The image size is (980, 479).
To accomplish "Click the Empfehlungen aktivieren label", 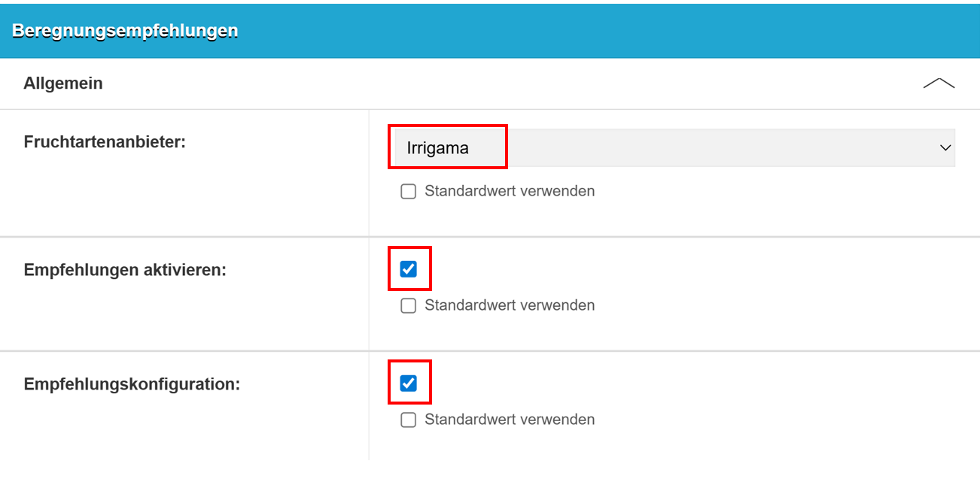I will click(125, 269).
